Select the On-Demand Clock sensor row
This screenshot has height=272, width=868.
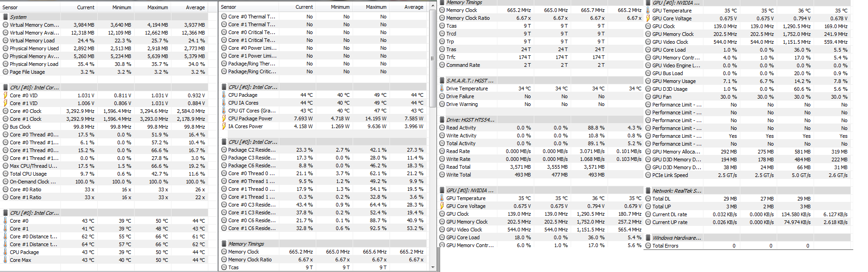point(32,182)
